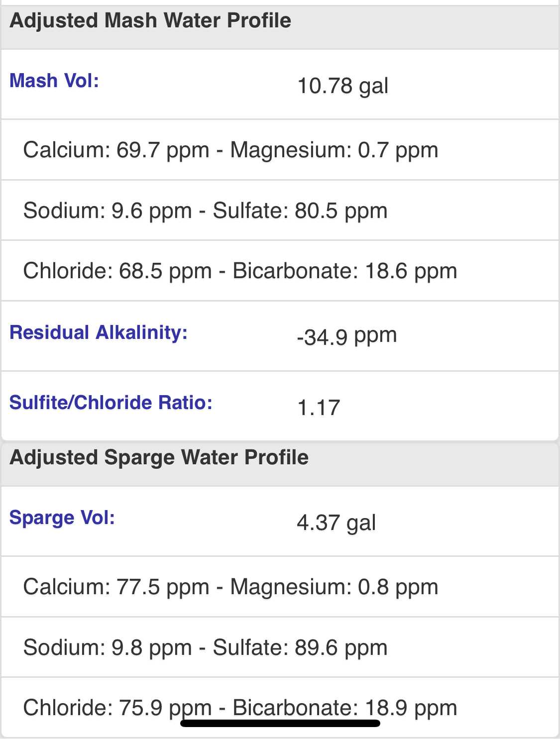The width and height of the screenshot is (560, 739).
Task: Tap the 1.17 ratio value
Action: coord(319,408)
